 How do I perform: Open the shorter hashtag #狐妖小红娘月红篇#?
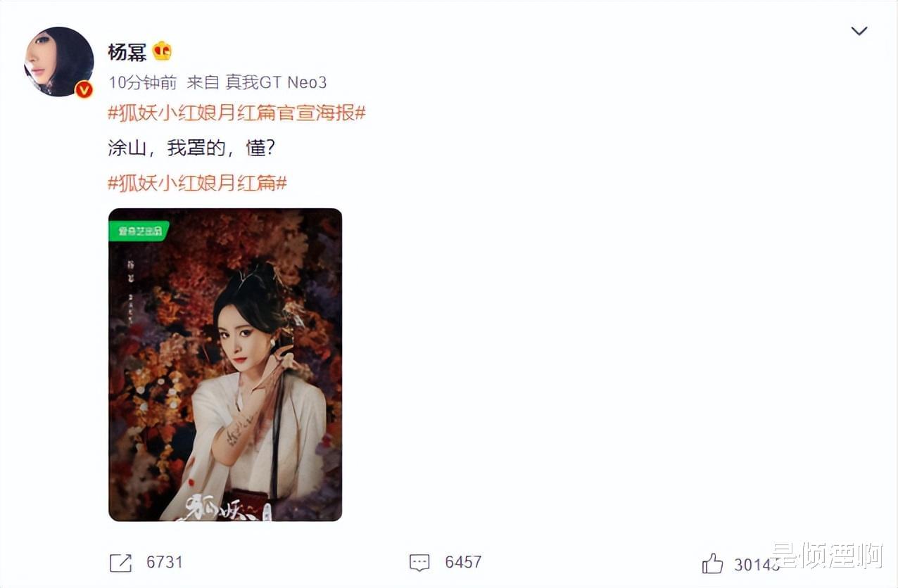pyautogui.click(x=197, y=184)
